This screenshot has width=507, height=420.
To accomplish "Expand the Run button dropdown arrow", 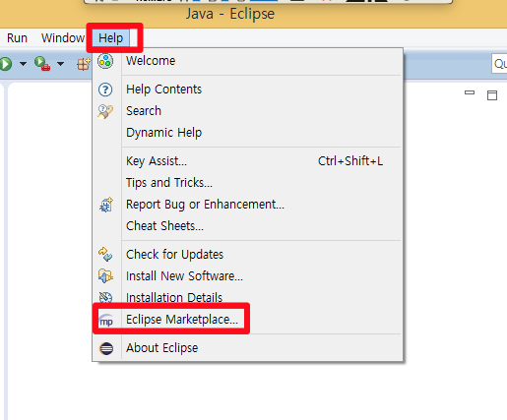I will click(x=23, y=64).
